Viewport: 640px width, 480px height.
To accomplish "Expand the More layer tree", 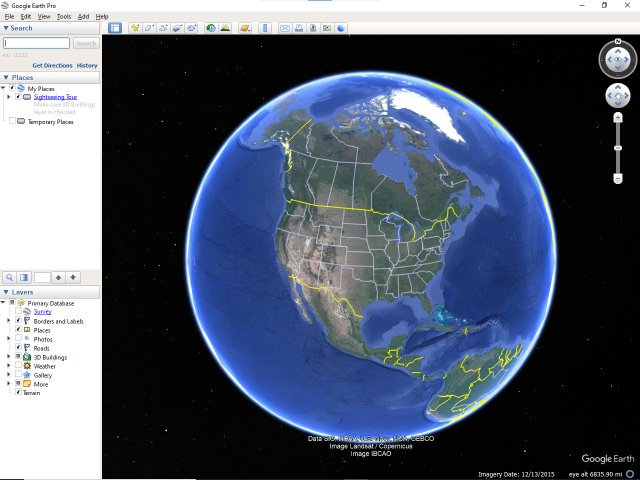I will click(9, 384).
